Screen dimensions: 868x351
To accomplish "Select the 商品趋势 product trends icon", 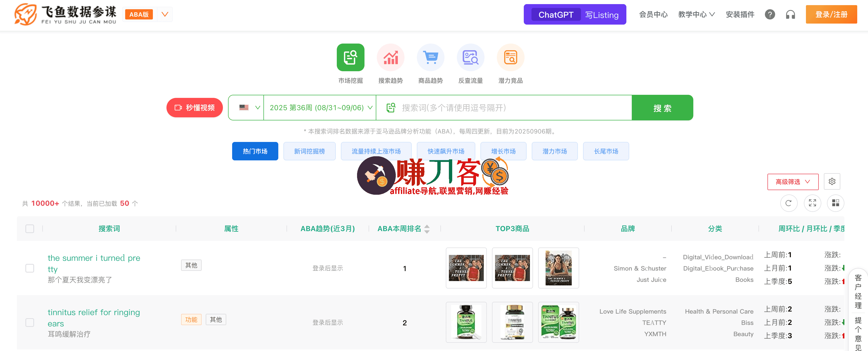I will click(430, 57).
